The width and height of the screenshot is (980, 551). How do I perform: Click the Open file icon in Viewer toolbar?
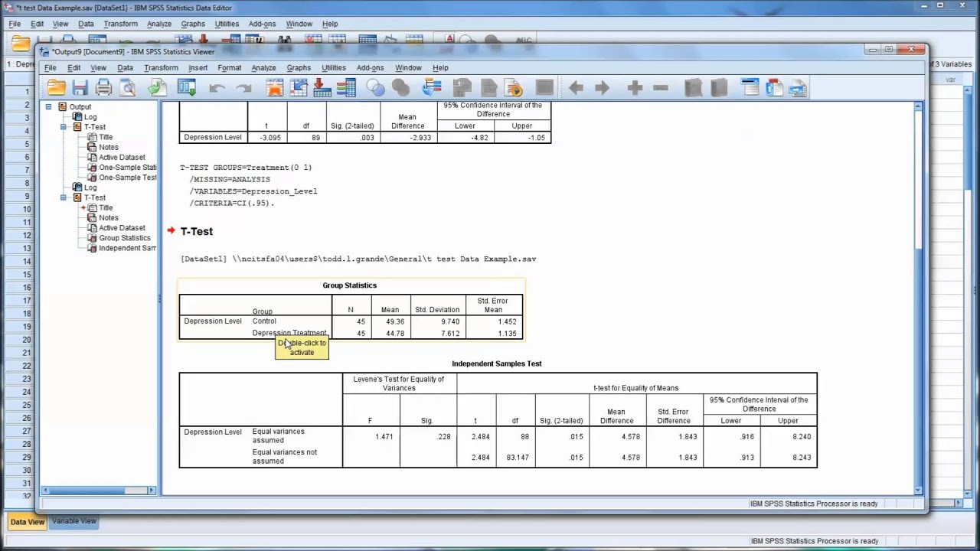[56, 88]
